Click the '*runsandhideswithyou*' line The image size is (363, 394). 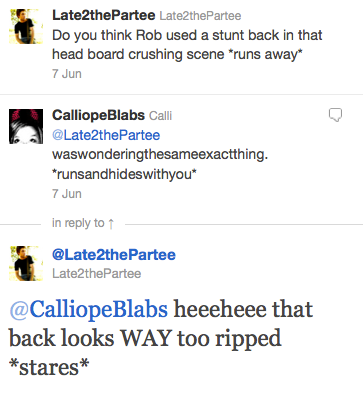point(124,174)
